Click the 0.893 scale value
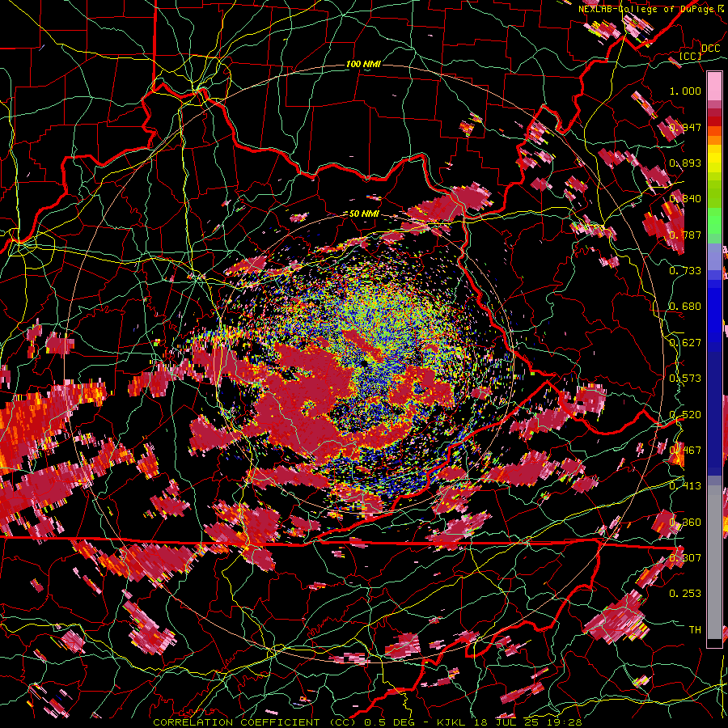728x728 pixels. pyautogui.click(x=685, y=163)
